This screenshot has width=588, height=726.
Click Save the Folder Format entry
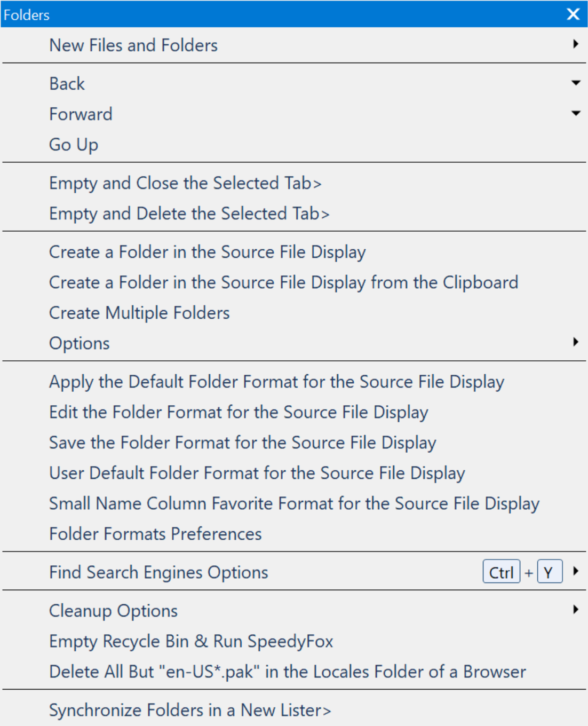[x=243, y=443]
